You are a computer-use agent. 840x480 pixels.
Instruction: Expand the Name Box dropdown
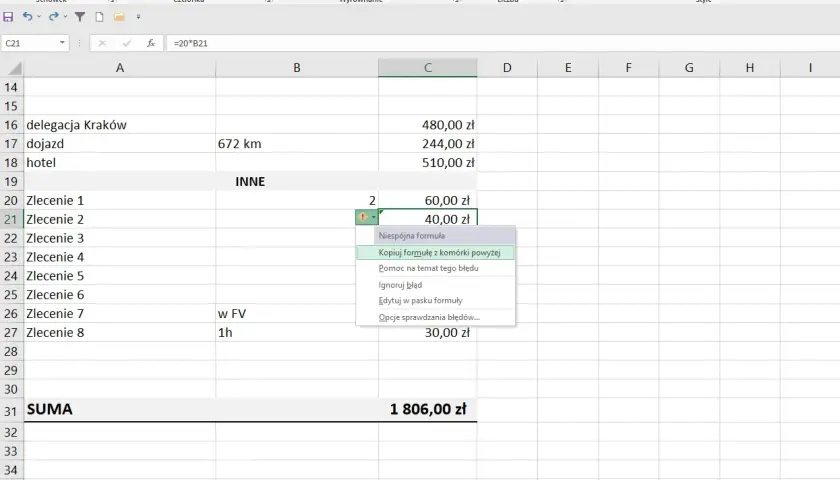(62, 43)
